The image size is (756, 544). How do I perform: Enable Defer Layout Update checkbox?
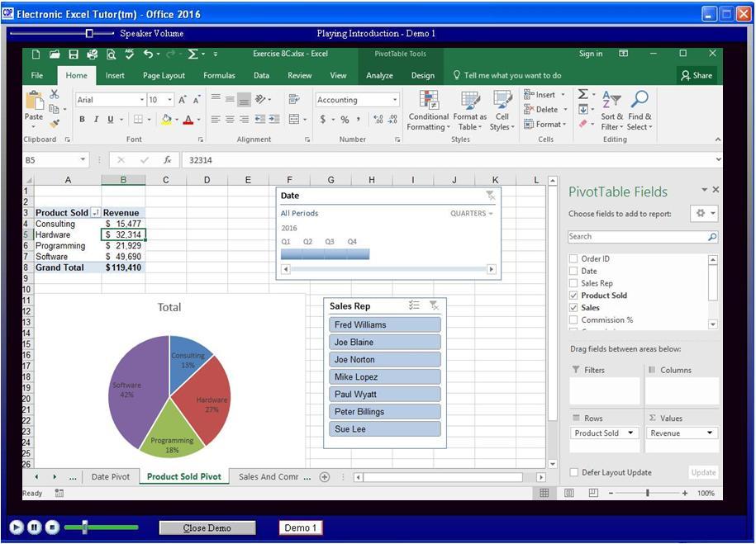point(574,472)
